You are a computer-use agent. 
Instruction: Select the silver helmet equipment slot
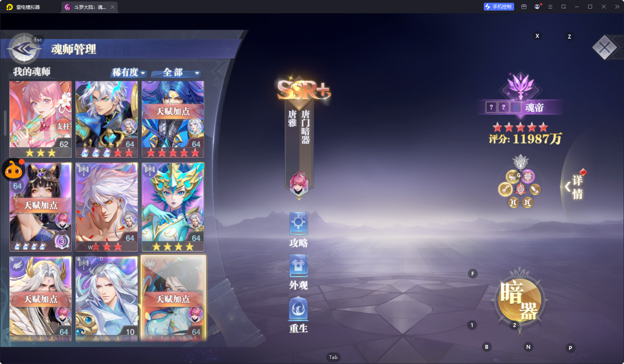520,162
